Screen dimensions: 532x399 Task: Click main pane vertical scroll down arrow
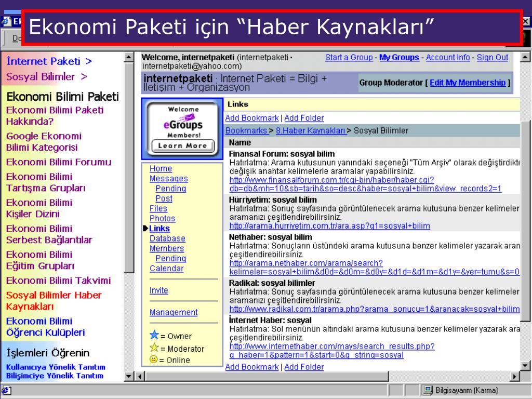(x=525, y=366)
